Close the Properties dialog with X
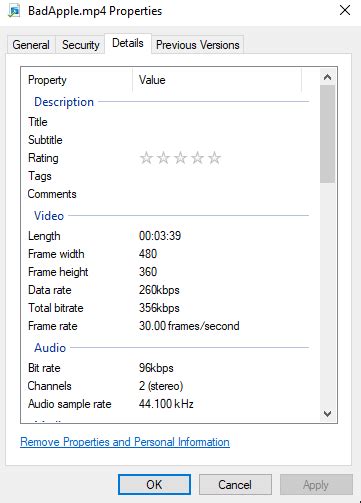This screenshot has width=361, height=503. (x=345, y=10)
